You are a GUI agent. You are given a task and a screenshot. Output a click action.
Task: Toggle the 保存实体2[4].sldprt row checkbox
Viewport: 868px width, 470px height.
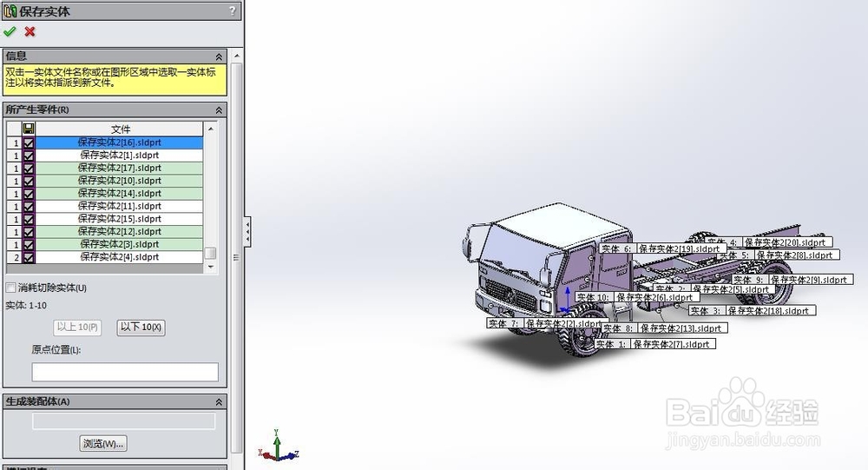coord(29,257)
